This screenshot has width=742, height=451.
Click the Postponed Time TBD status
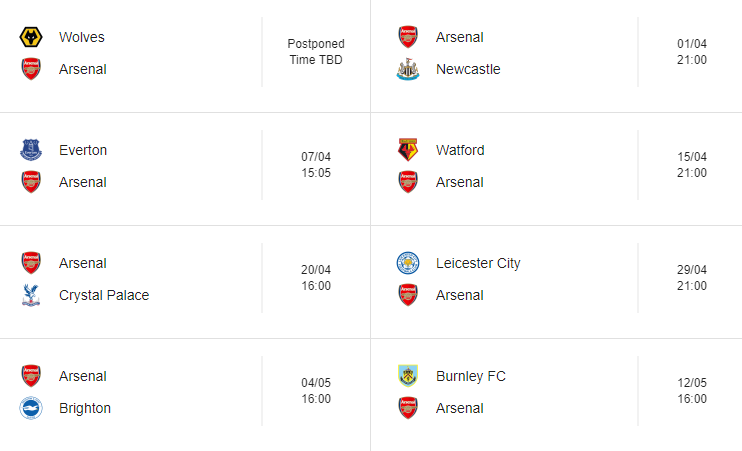coord(316,52)
